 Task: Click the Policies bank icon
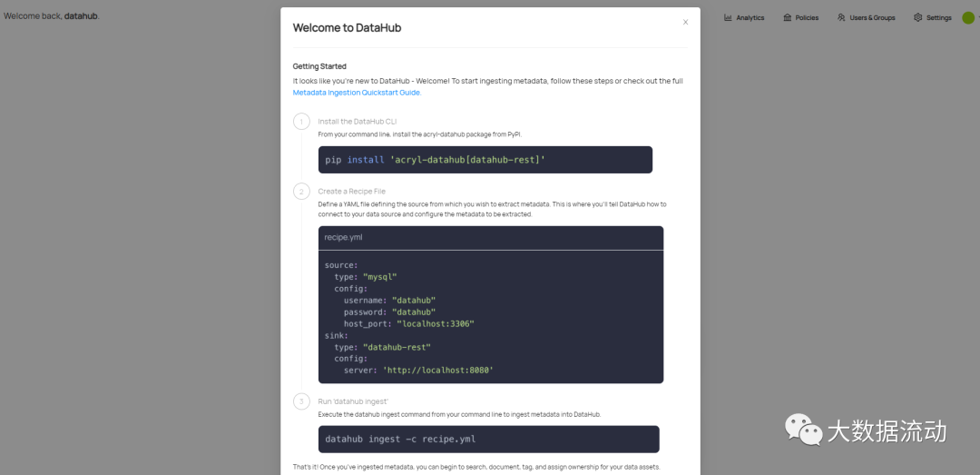(787, 17)
